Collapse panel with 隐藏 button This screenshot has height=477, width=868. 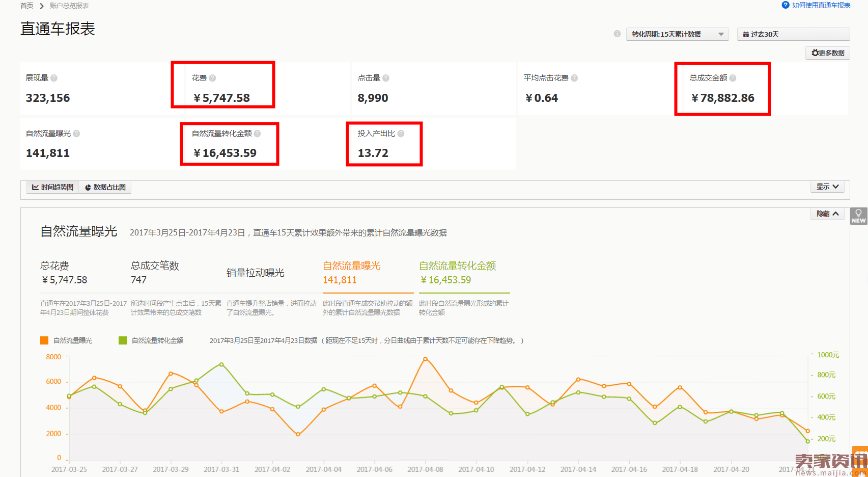827,214
